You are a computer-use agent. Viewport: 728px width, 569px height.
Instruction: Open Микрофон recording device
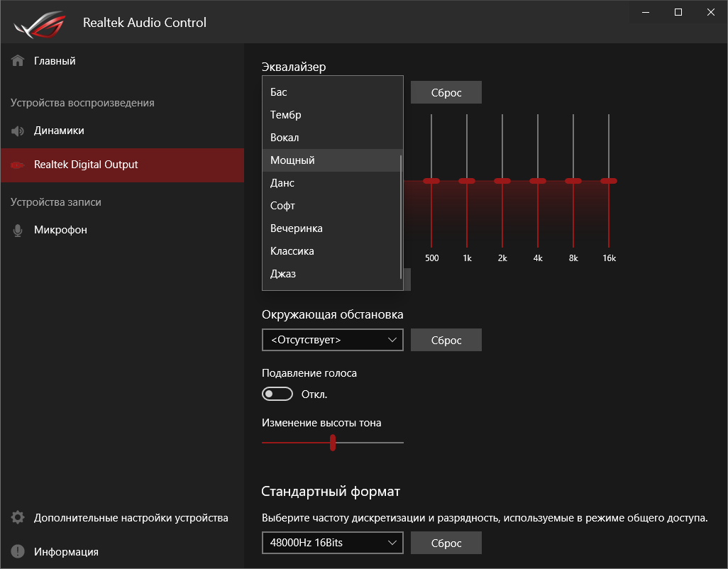123,230
